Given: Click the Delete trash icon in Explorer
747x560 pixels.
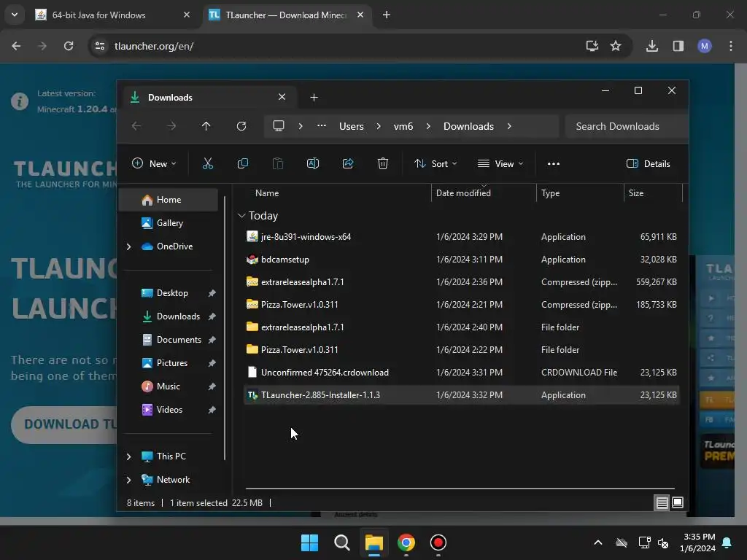Looking at the screenshot, I should pos(382,164).
